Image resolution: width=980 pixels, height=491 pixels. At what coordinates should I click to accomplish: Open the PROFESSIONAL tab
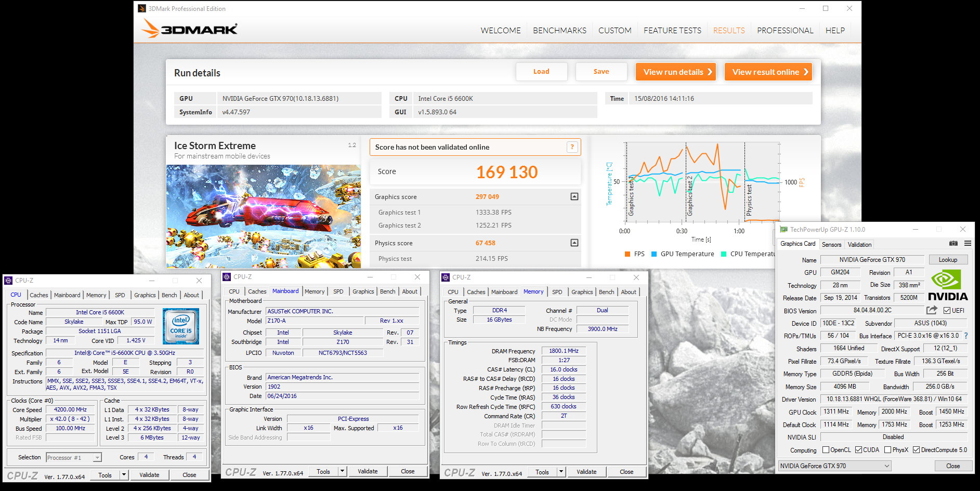coord(785,31)
